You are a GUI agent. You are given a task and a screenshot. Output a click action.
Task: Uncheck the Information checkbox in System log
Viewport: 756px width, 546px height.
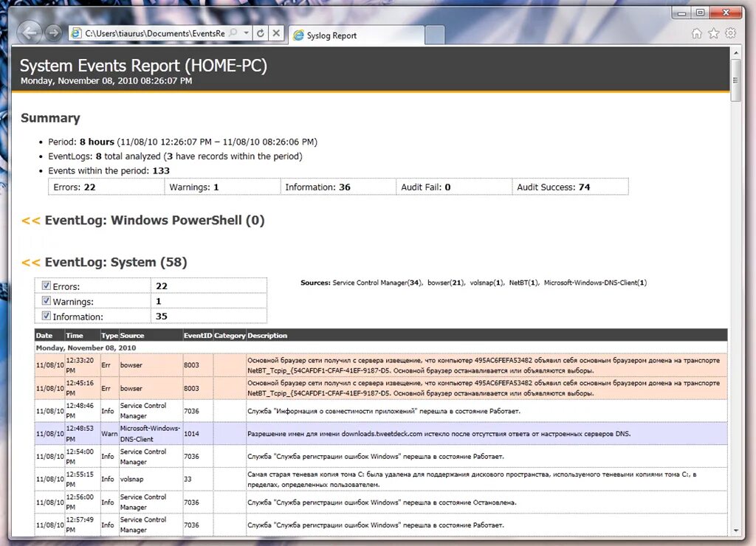[47, 316]
